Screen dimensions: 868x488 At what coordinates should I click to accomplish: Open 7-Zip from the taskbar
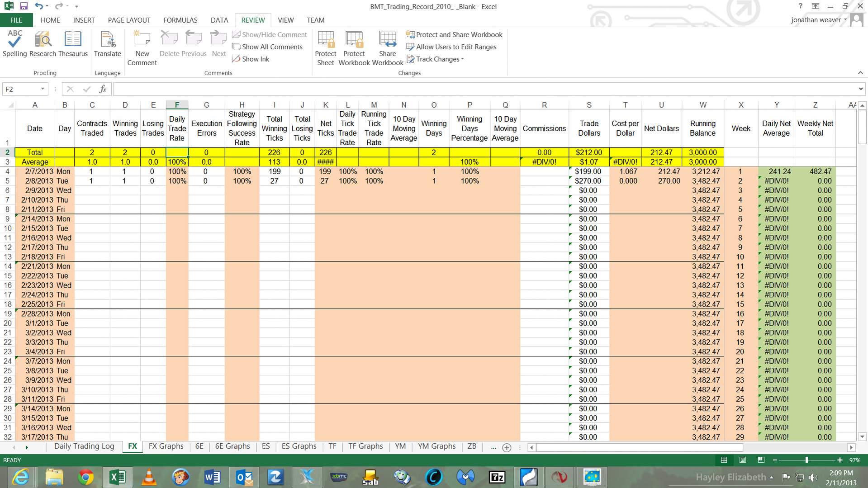[x=497, y=477]
